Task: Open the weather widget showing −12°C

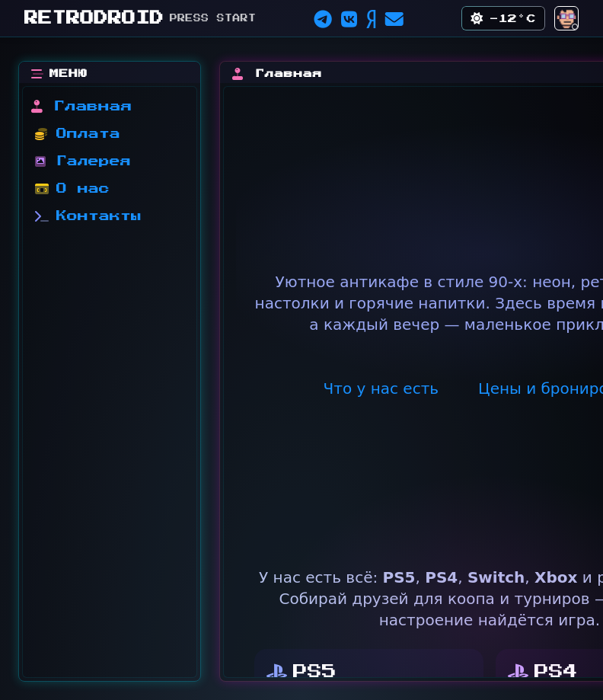Action: 503,18
